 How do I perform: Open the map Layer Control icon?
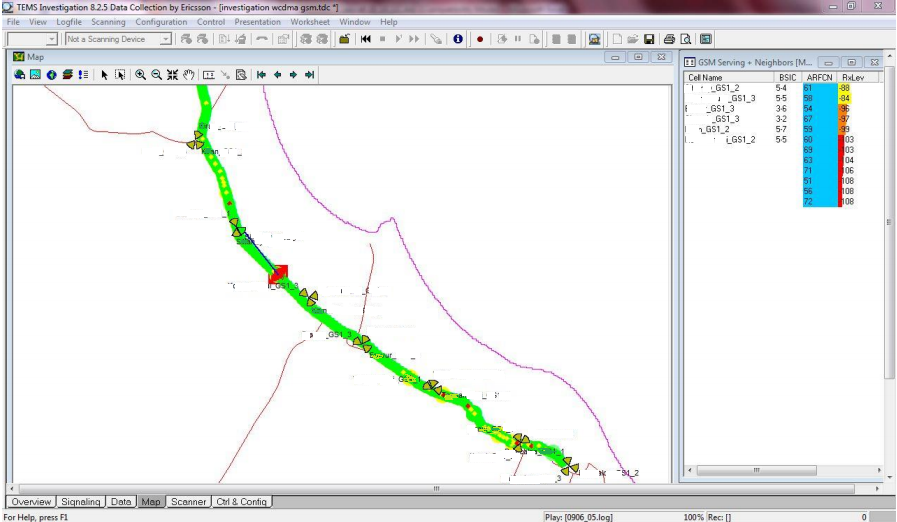(68, 74)
